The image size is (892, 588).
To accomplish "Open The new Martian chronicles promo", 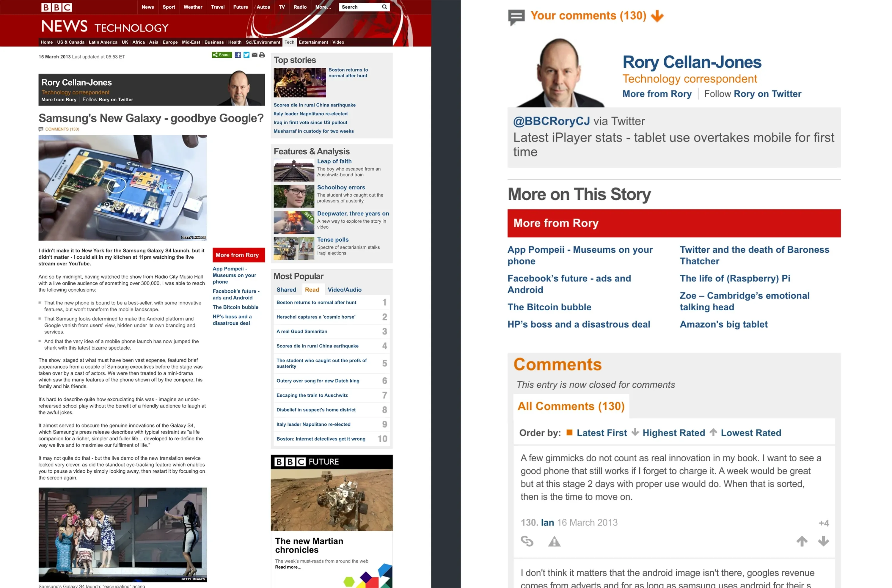I will (309, 545).
